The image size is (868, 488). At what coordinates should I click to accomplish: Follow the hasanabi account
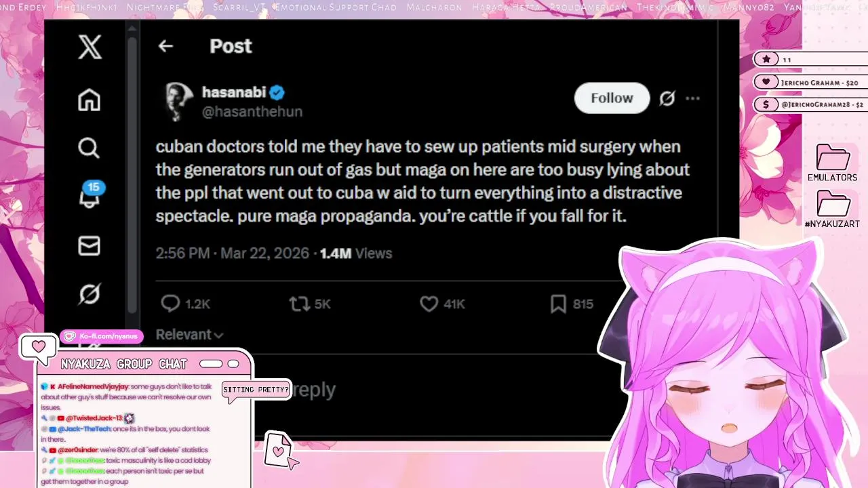click(612, 98)
